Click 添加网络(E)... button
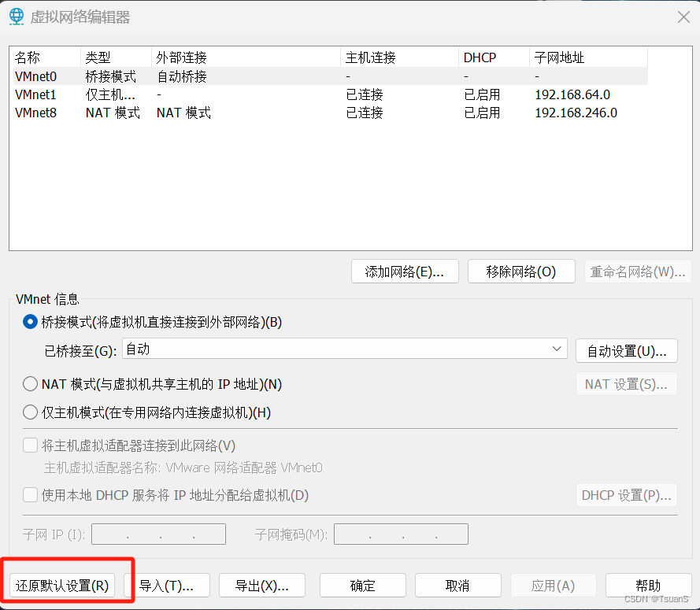 click(x=405, y=272)
